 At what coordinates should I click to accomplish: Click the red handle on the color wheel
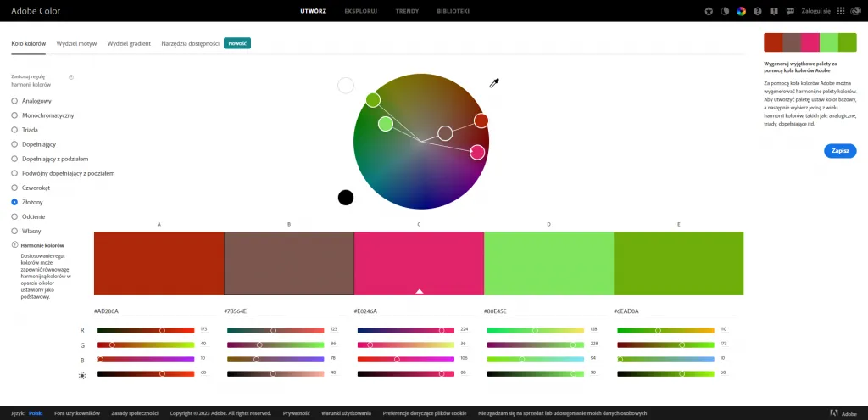coord(481,120)
